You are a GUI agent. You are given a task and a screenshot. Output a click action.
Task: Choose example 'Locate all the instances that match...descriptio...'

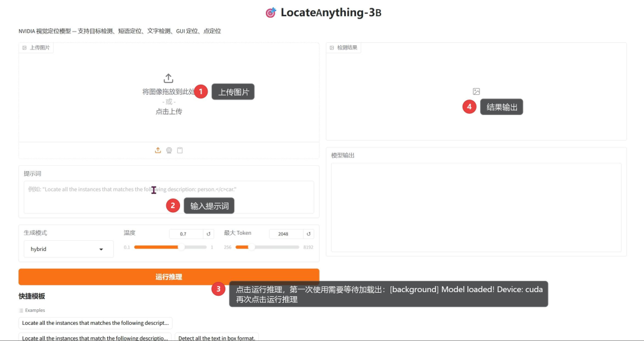[x=95, y=337]
